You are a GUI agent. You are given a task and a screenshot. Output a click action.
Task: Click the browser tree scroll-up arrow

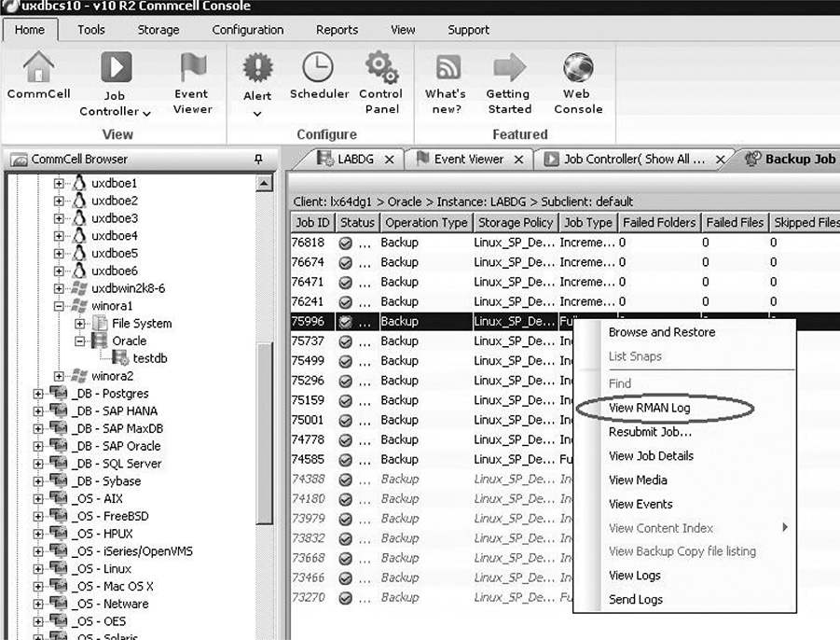264,183
